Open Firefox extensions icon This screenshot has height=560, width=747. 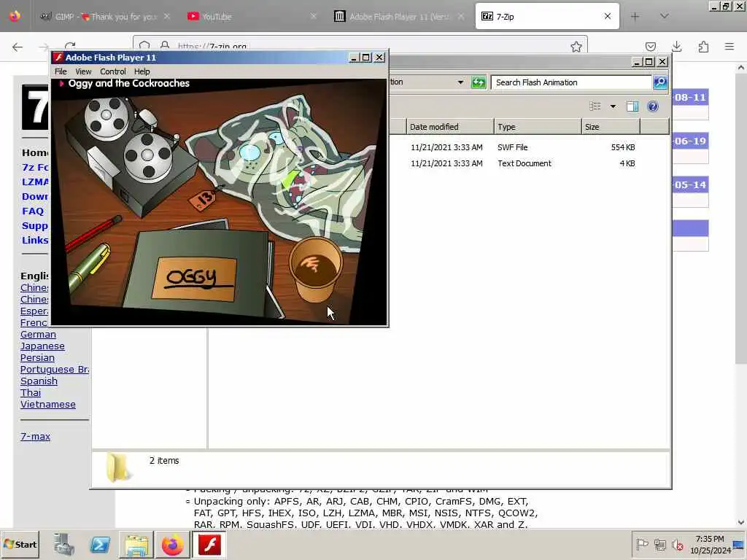pyautogui.click(x=703, y=47)
